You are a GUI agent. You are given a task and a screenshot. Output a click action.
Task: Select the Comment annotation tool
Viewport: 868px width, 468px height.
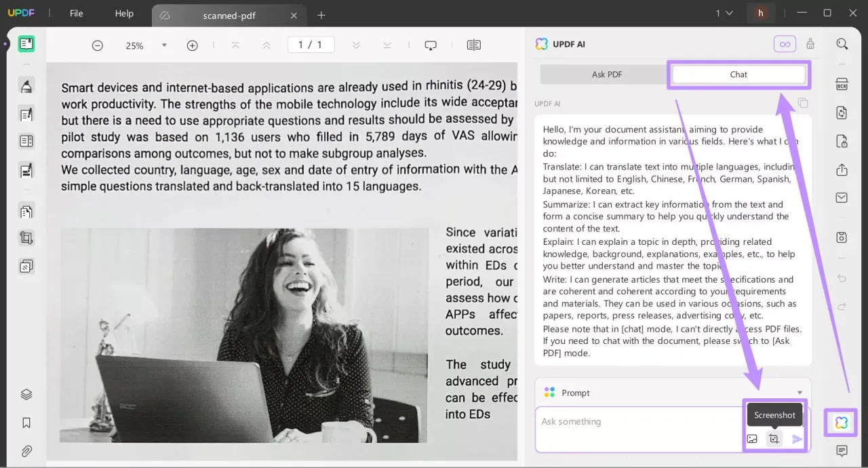pyautogui.click(x=26, y=87)
